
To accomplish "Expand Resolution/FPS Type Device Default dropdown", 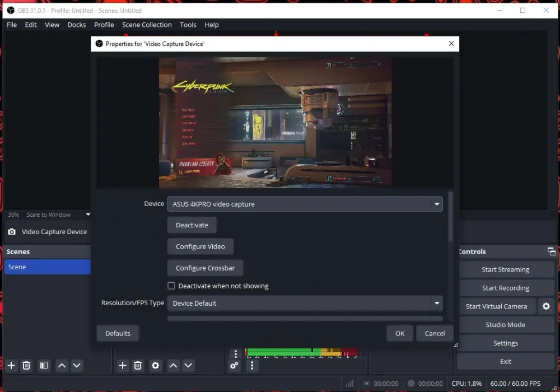I will tap(305, 303).
